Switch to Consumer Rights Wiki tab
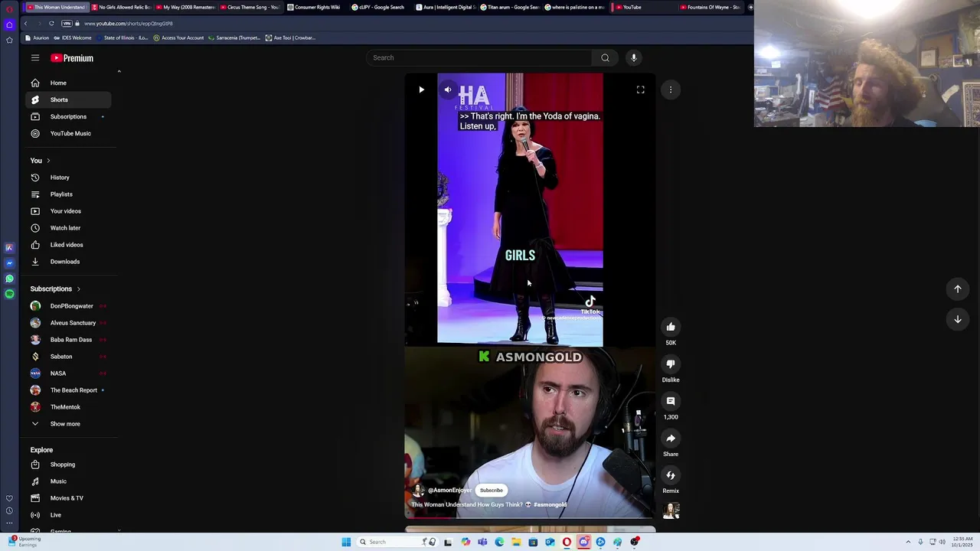 click(314, 7)
